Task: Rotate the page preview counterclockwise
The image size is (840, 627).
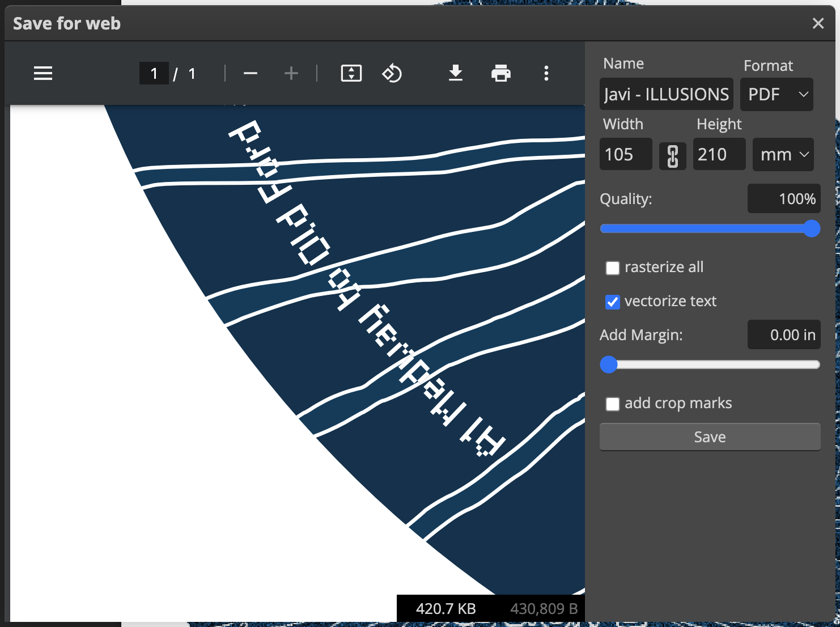Action: (x=392, y=73)
